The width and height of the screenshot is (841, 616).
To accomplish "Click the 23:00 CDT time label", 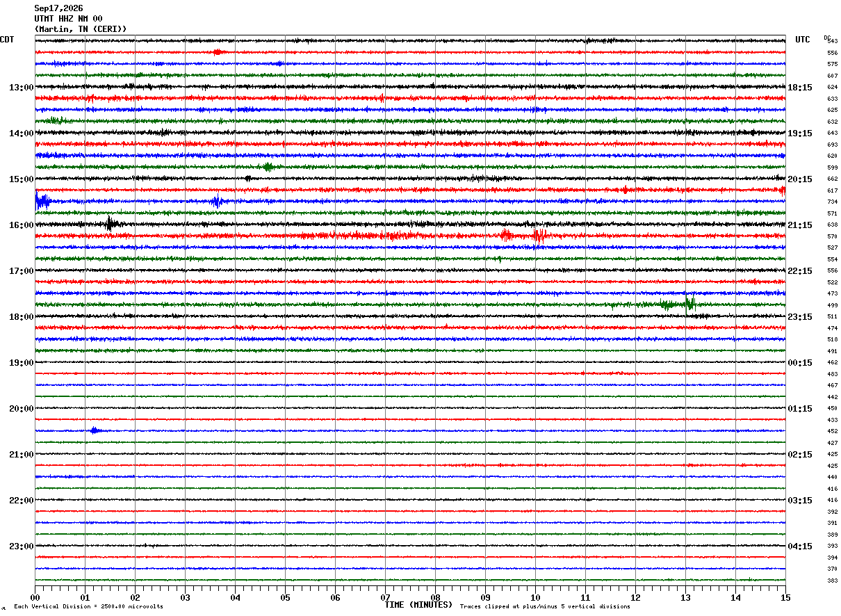I will point(21,546).
